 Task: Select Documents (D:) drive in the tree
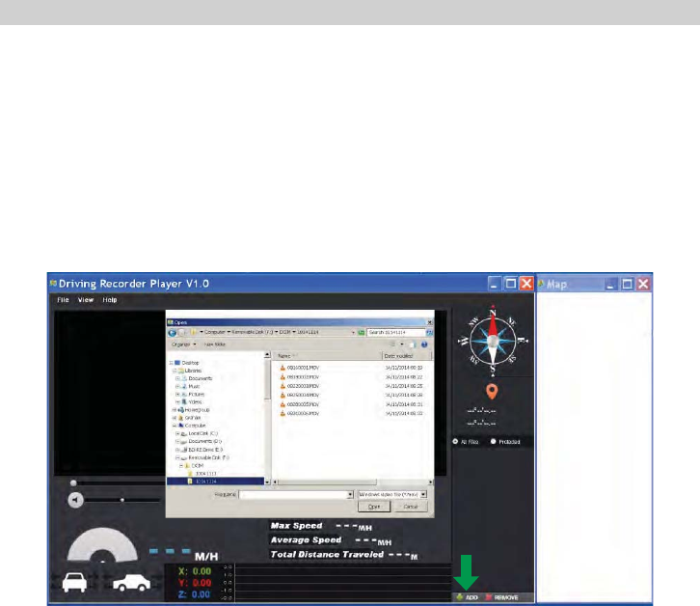click(x=205, y=441)
